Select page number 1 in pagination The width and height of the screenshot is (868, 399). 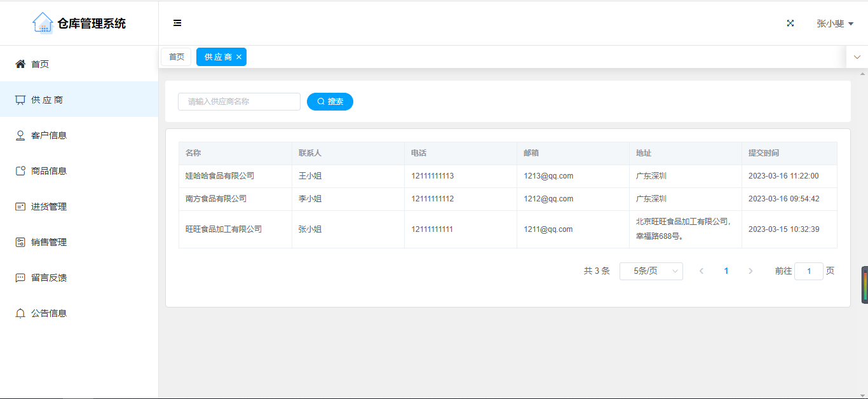[x=726, y=271]
